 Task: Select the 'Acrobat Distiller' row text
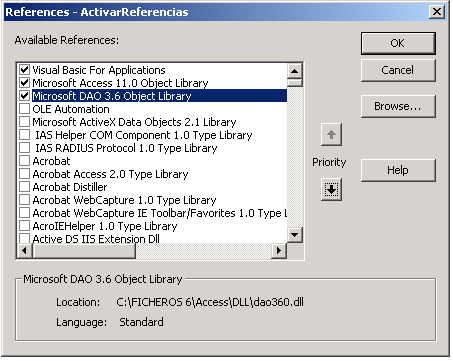[x=70, y=187]
